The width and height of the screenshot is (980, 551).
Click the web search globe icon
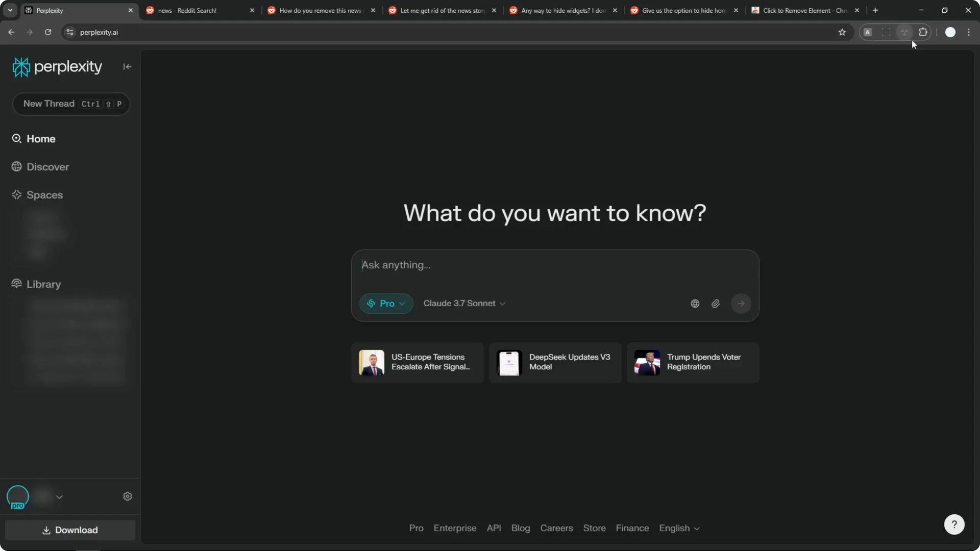(x=695, y=303)
